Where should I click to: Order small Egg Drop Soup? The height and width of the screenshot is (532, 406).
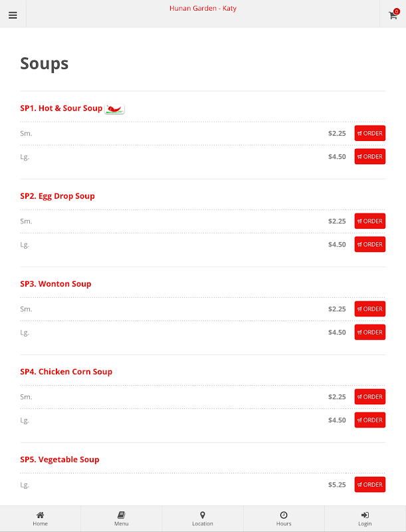tap(369, 221)
